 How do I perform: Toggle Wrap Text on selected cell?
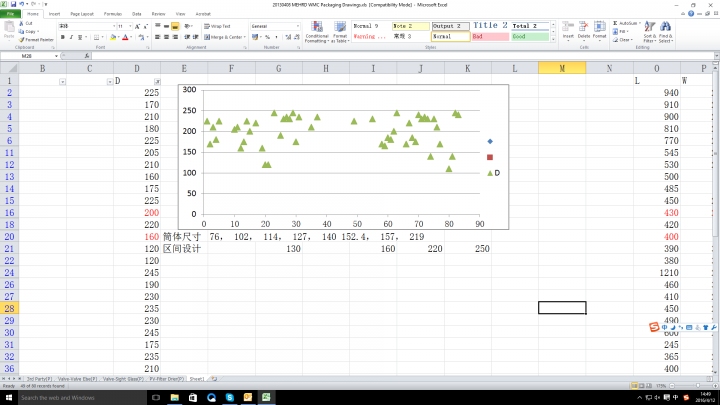[217, 25]
